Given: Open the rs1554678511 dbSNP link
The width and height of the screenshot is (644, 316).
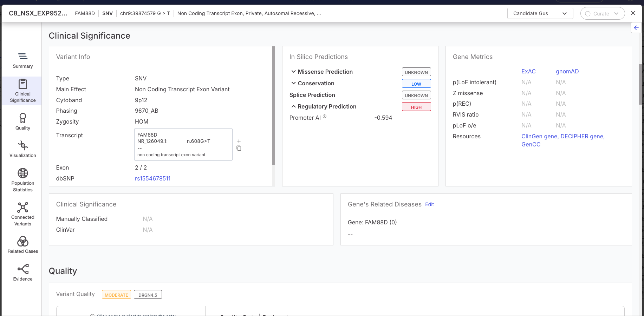Looking at the screenshot, I should (x=152, y=178).
